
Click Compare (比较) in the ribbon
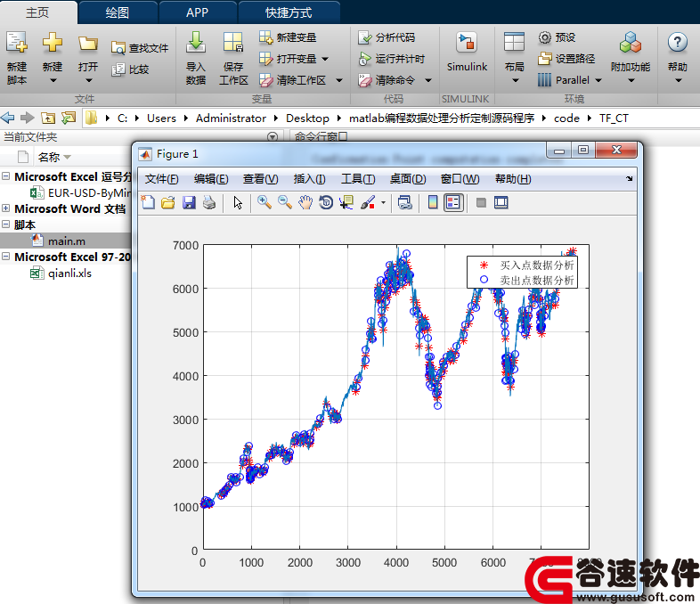(130, 69)
